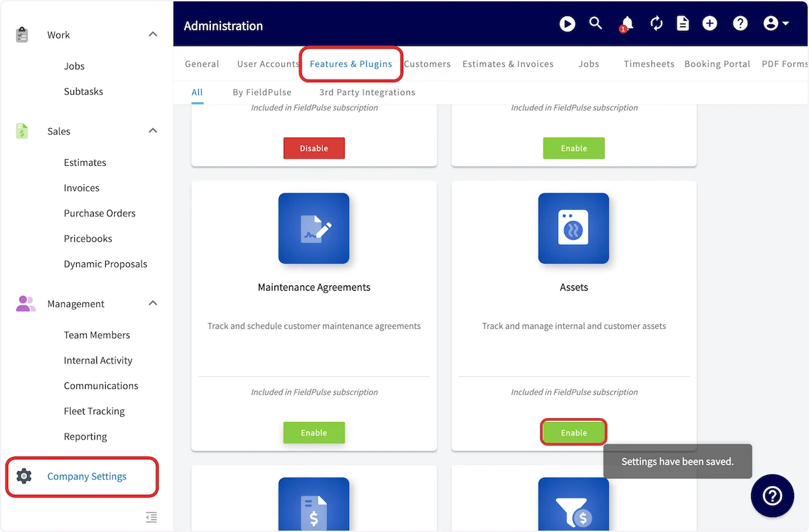
Task: Enable Maintenance Agreements
Action: pos(314,433)
